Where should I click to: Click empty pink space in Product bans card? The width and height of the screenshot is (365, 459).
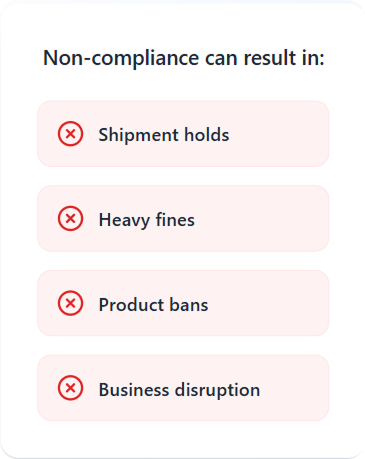[270, 303]
